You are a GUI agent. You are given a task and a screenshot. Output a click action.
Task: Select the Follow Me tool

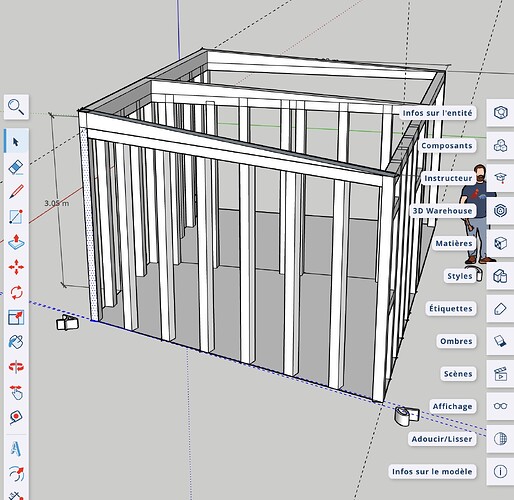click(x=16, y=474)
